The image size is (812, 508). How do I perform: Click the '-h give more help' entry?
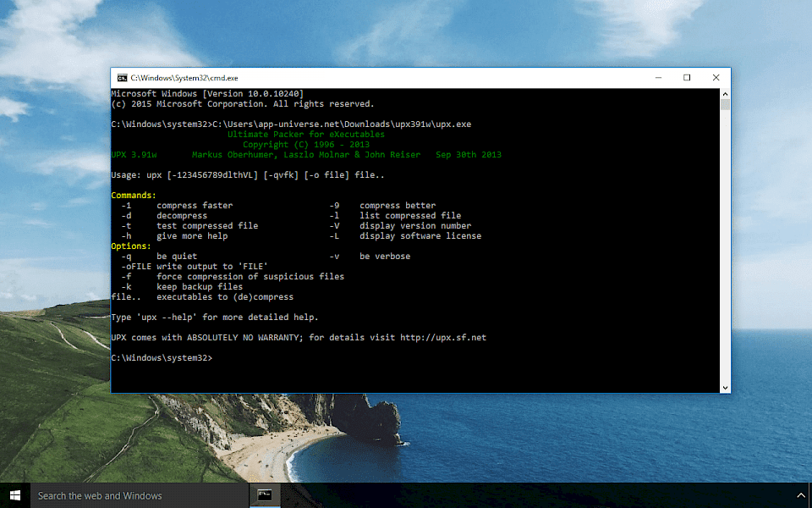(174, 236)
